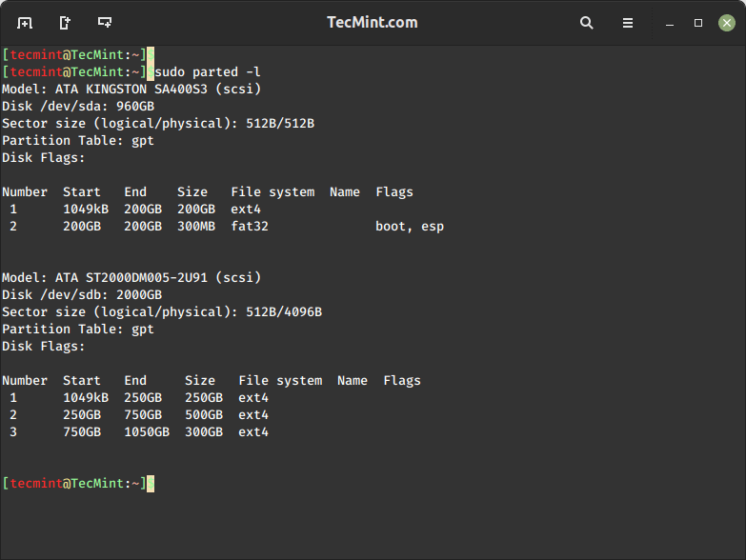Click the '300MB' size value
The height and width of the screenshot is (560, 746).
coord(196,227)
